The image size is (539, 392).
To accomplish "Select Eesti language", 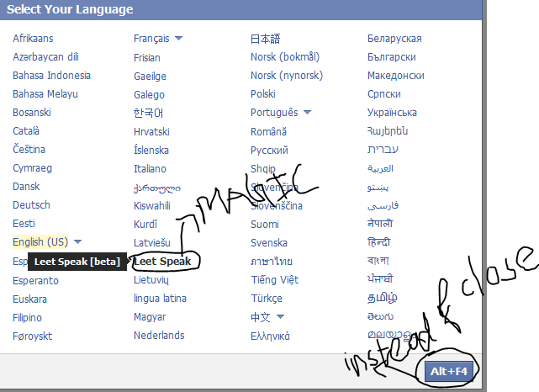I will (24, 224).
